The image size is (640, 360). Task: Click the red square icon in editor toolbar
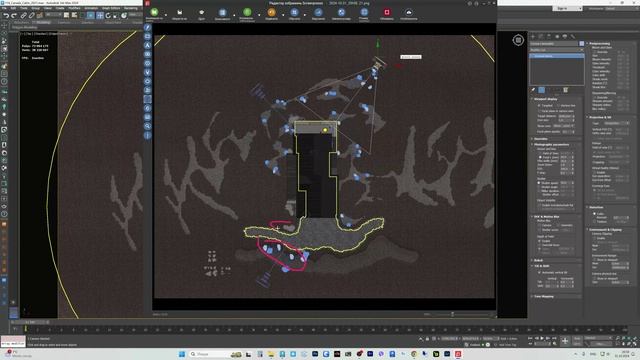tap(387, 13)
